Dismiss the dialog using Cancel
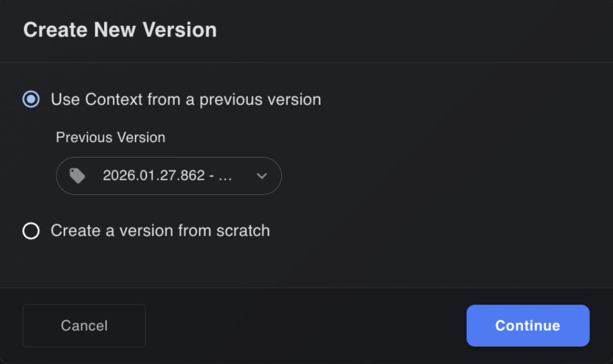 point(84,326)
